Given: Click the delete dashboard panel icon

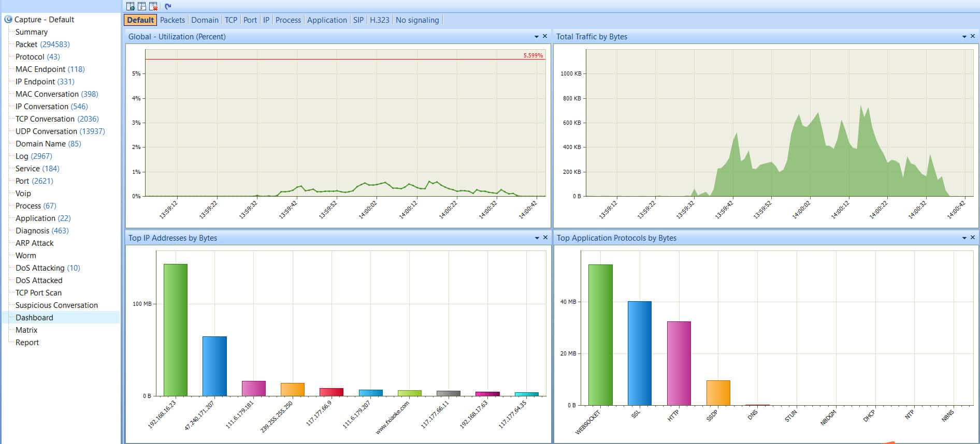Looking at the screenshot, I should point(153,6).
